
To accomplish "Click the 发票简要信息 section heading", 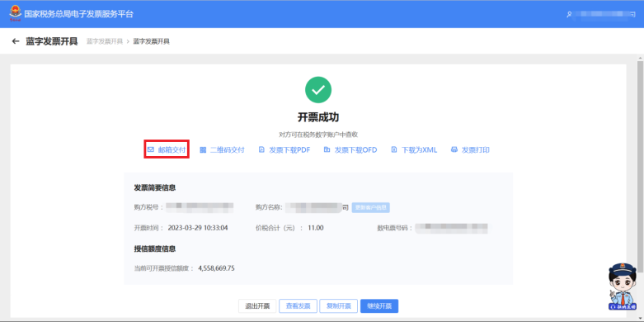I will [155, 188].
